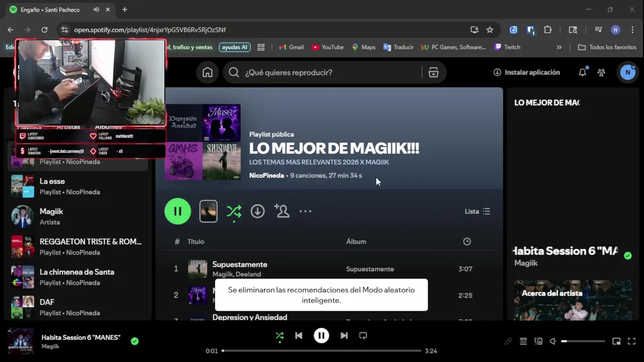This screenshot has height=362, width=644.
Task: Adjust the volume slider
Action: coord(583,341)
